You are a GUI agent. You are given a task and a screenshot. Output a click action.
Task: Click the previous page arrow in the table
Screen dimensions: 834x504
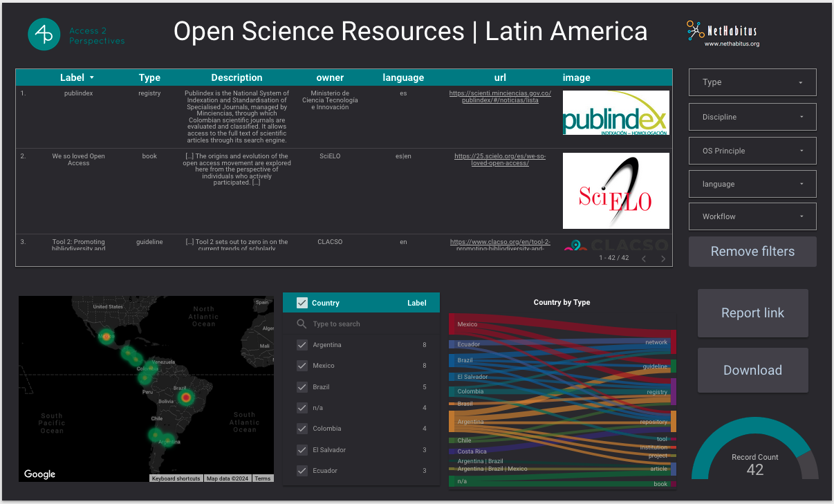pyautogui.click(x=644, y=259)
